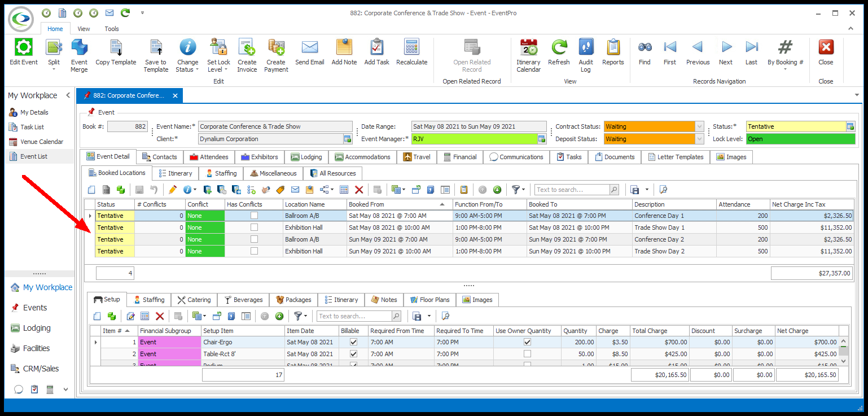
Task: Navigate to the Next record
Action: coord(726,47)
